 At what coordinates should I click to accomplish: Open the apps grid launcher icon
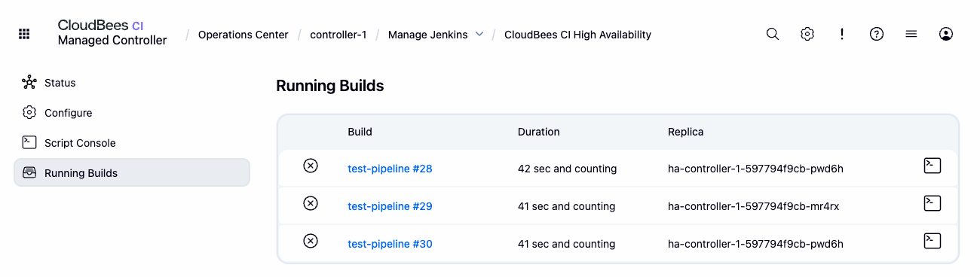[24, 34]
